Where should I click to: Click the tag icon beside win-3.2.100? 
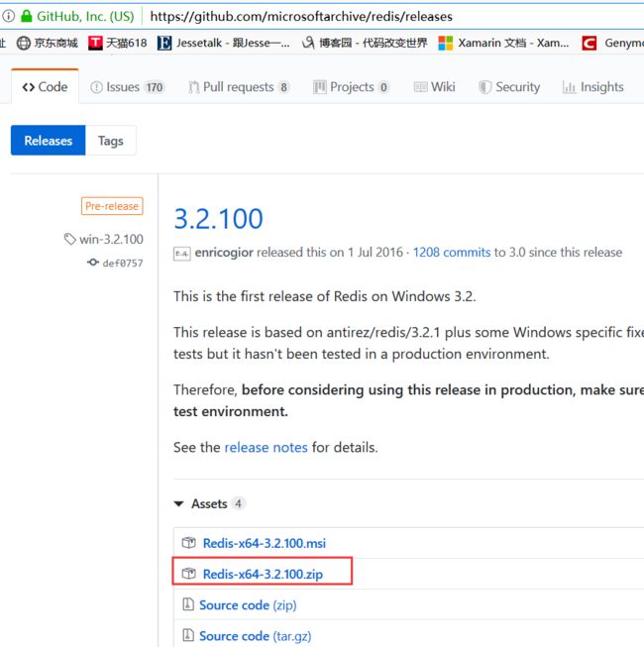69,239
